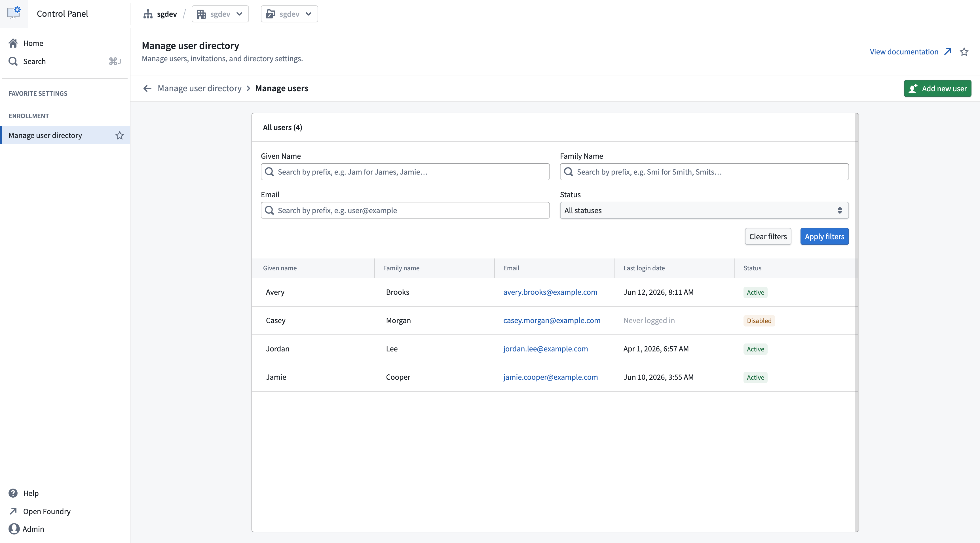Click the magnifier icon in Family Name field
Image resolution: width=980 pixels, height=543 pixels.
(x=568, y=172)
